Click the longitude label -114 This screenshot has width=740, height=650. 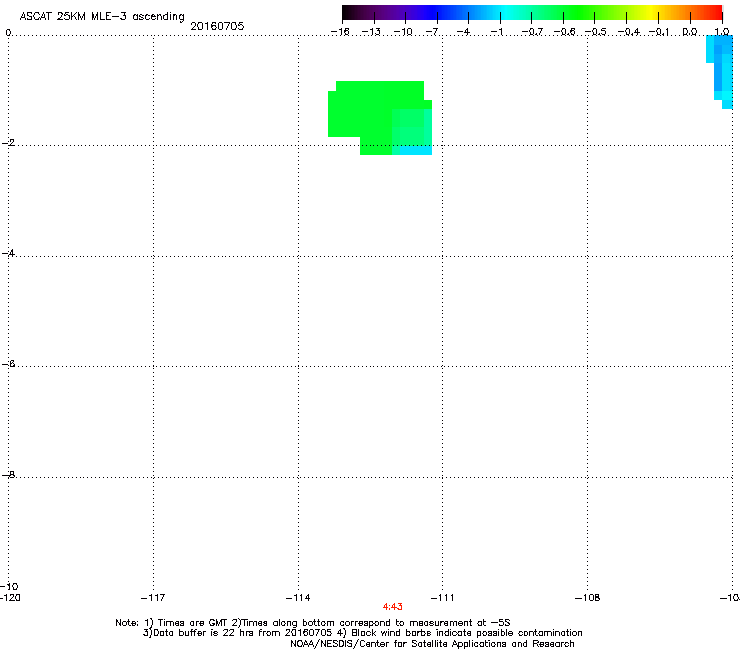pyautogui.click(x=298, y=598)
